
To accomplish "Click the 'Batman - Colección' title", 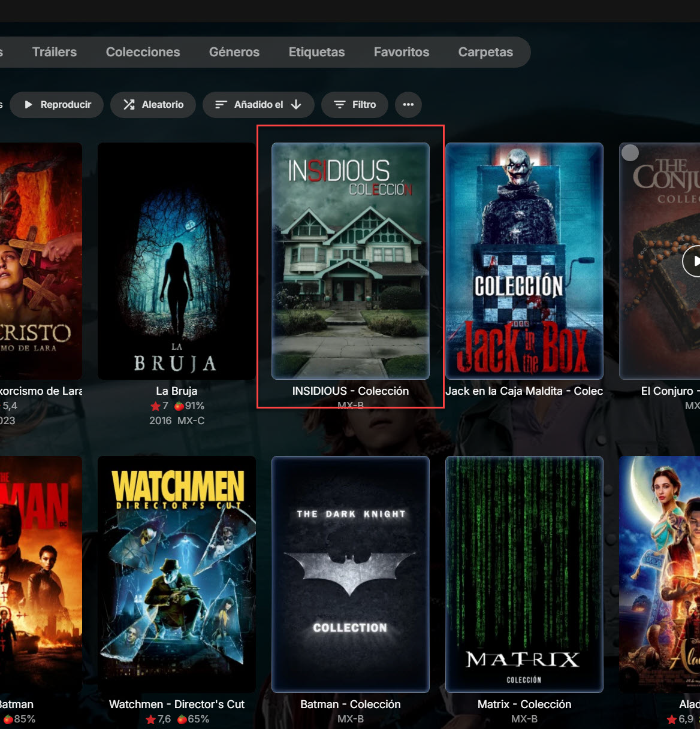I will 351,704.
